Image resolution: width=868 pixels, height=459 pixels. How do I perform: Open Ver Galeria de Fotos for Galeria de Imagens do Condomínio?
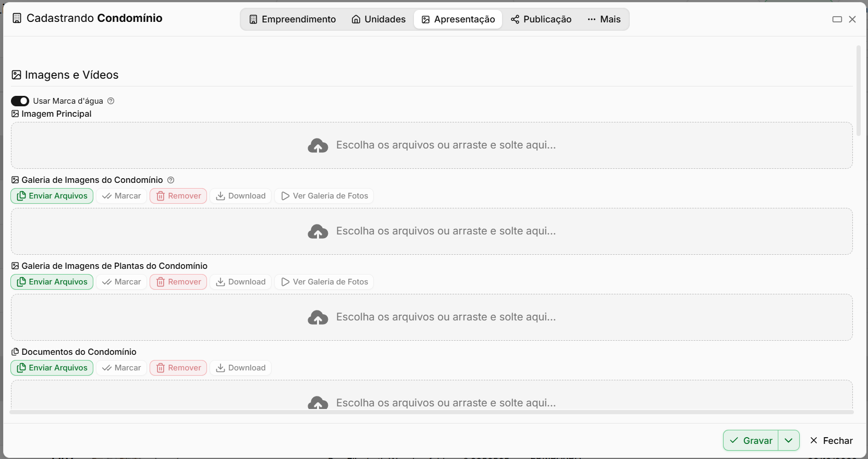click(x=324, y=196)
